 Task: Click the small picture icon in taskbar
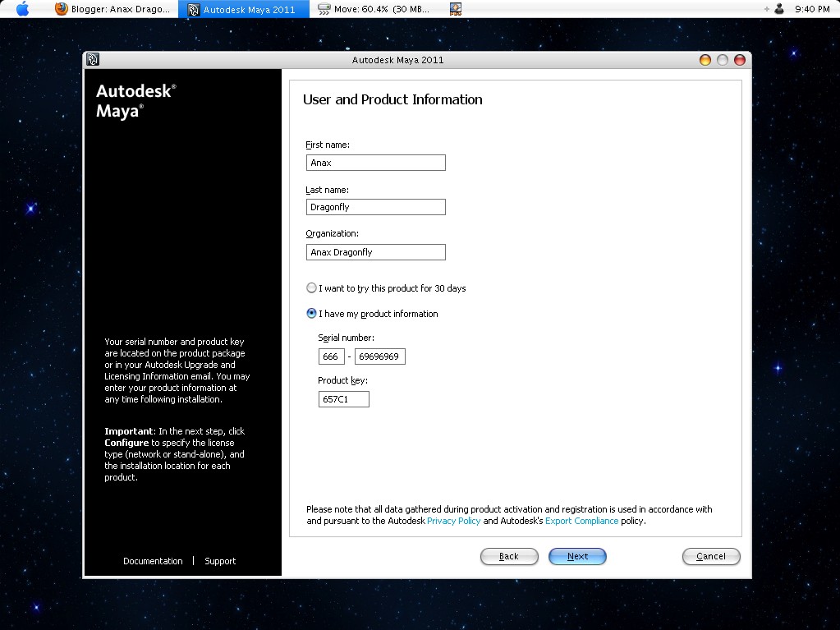456,8
